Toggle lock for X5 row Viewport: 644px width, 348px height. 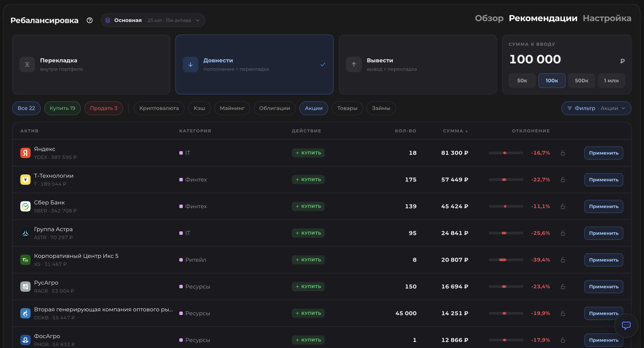[563, 260]
